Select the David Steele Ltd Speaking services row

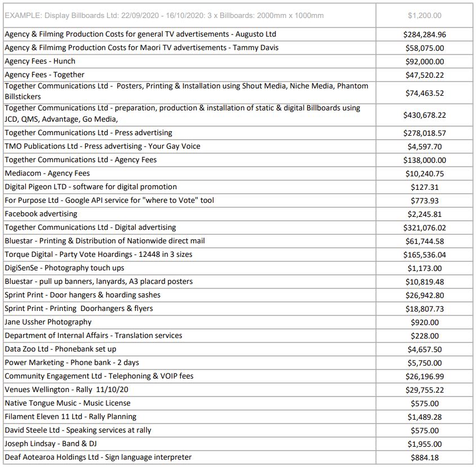[78, 430]
